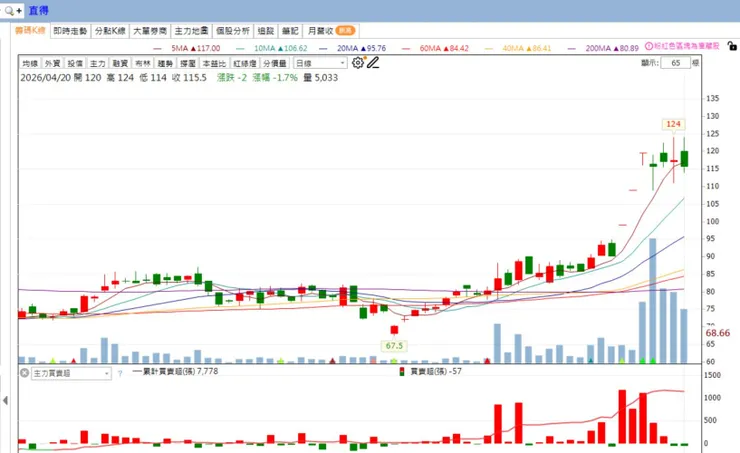Image resolution: width=740 pixels, height=453 pixels.
Task: Toggle the 主力 indicator button
Action: click(98, 63)
